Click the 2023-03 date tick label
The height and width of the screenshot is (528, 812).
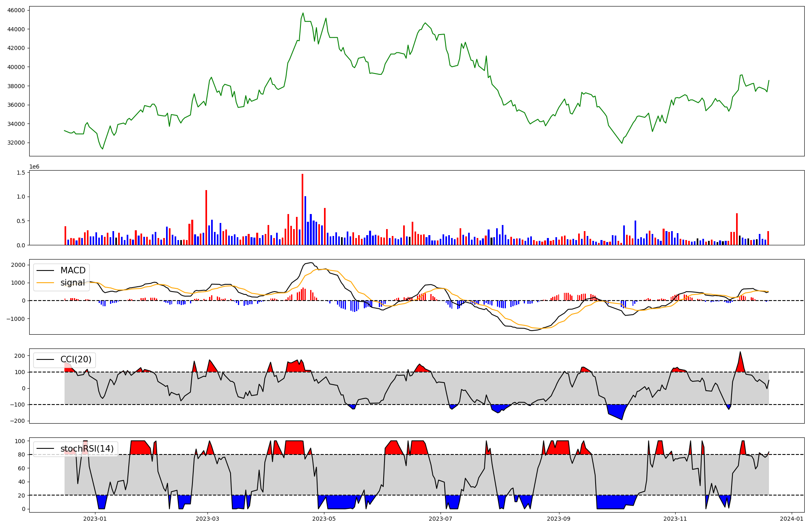coord(207,519)
